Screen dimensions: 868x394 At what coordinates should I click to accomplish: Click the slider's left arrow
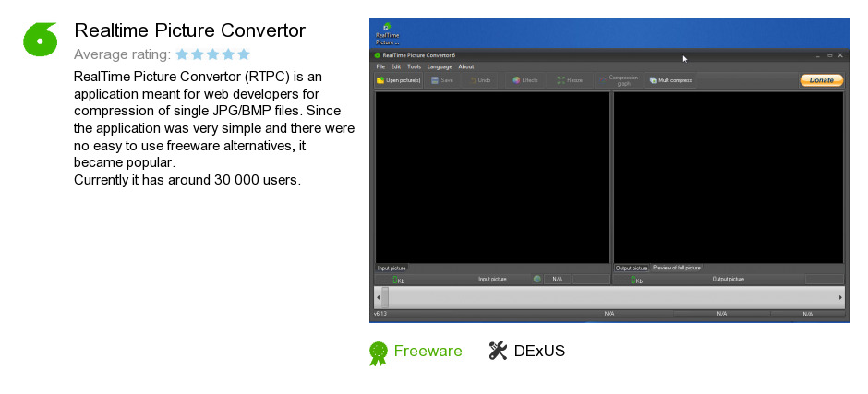pyautogui.click(x=378, y=297)
